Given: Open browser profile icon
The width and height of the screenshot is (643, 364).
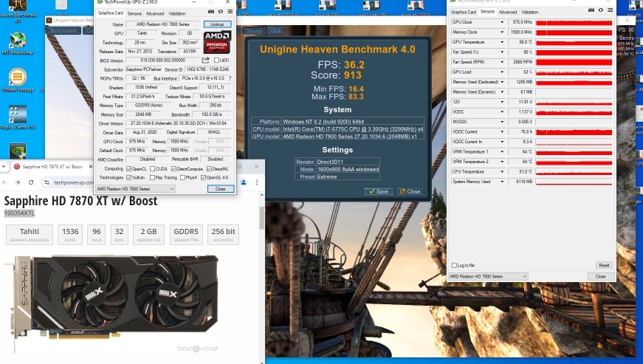Looking at the screenshot, I should [244, 182].
